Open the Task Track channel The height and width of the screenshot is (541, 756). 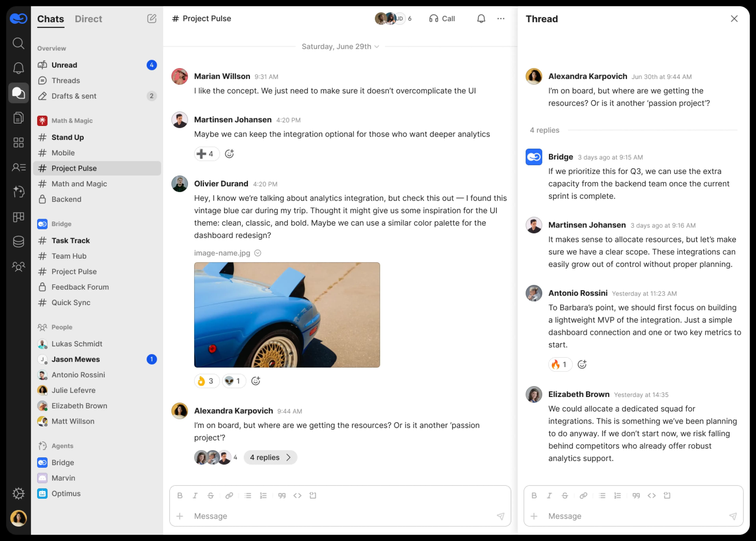70,240
